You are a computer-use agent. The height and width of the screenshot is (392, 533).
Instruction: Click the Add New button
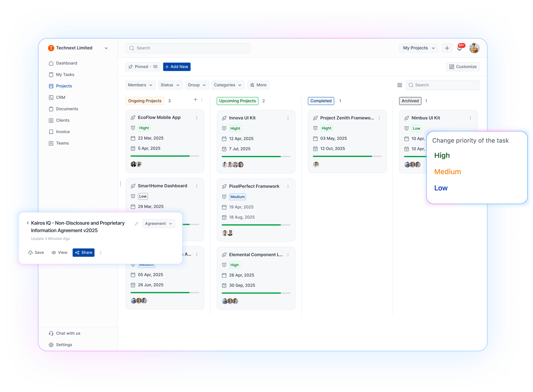point(177,67)
